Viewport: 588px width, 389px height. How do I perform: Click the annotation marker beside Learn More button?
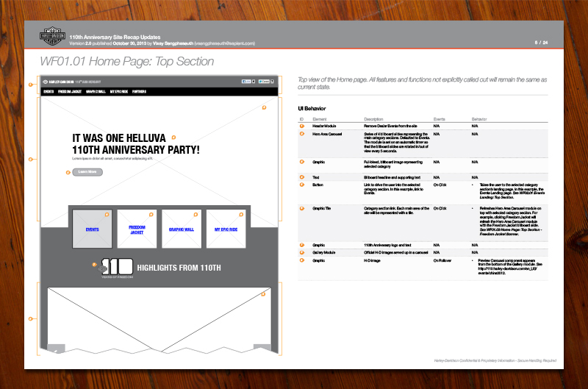point(68,173)
